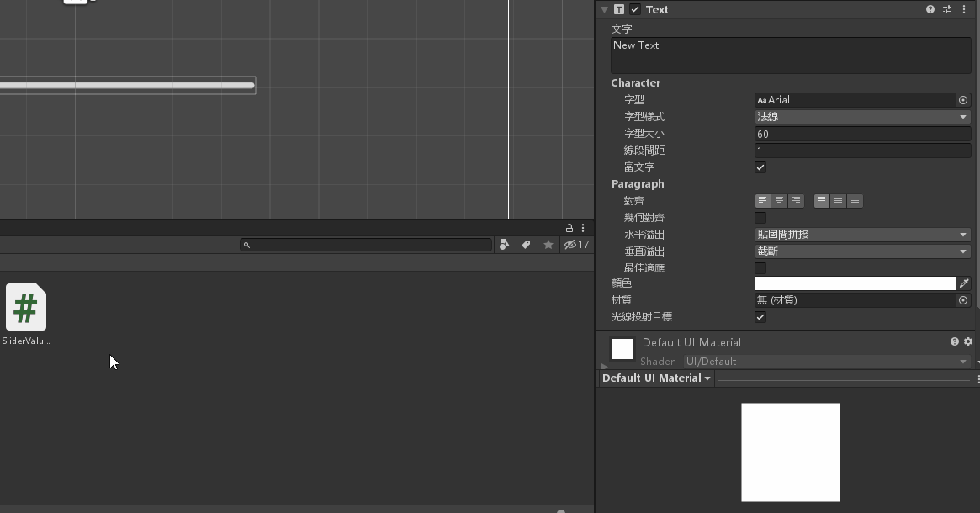The height and width of the screenshot is (513, 980).
Task: Pick color with the eyedropper icon
Action: click(x=964, y=283)
